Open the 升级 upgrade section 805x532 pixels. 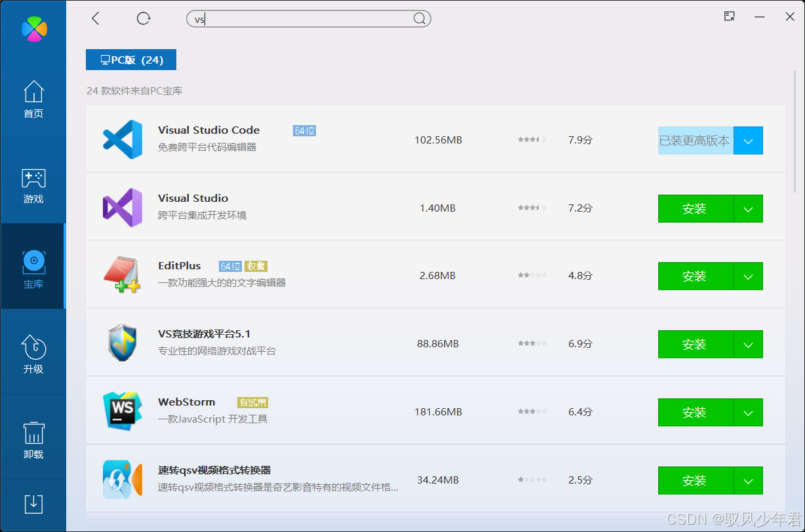coord(33,354)
